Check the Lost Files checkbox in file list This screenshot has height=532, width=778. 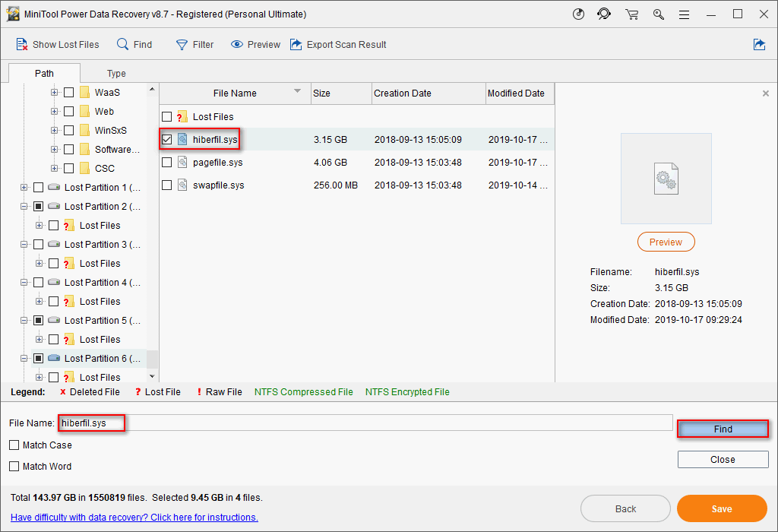click(x=166, y=116)
